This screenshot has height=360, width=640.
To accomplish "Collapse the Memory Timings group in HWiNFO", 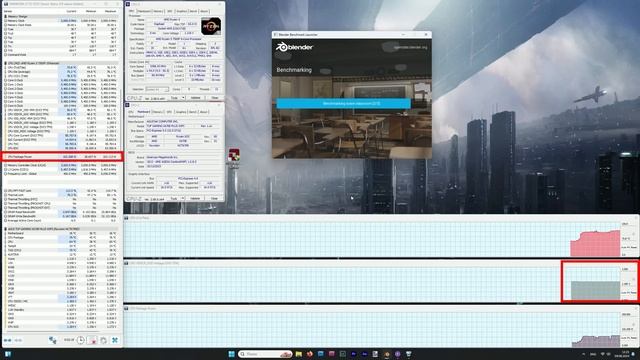I will [5, 16].
